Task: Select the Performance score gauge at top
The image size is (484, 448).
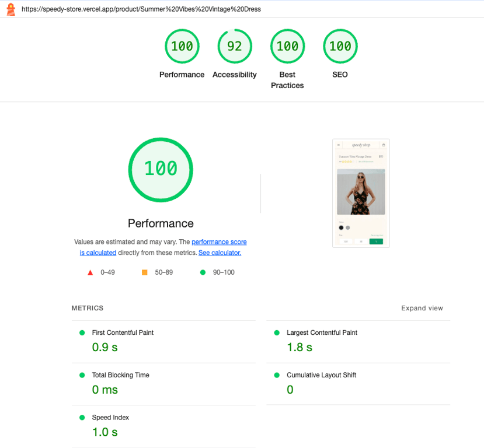Action: pyautogui.click(x=182, y=46)
